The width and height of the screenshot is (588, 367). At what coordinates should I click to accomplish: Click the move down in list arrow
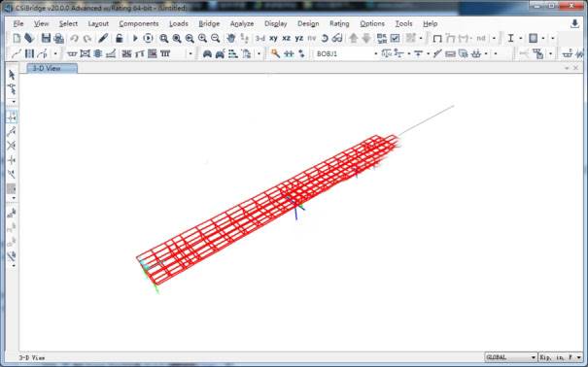click(x=366, y=38)
